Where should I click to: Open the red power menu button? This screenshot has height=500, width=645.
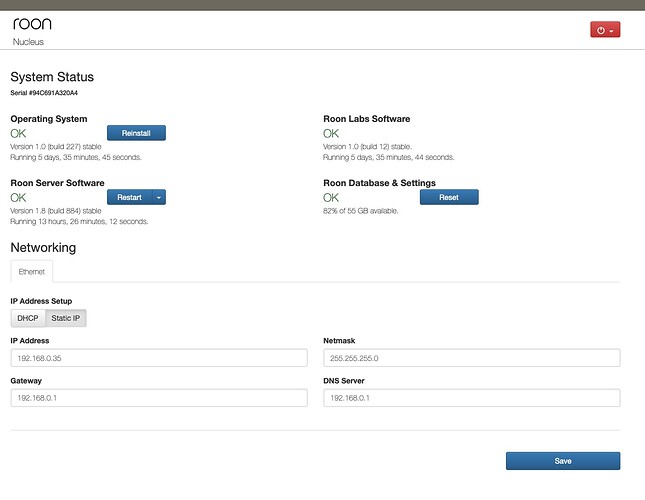tap(605, 30)
